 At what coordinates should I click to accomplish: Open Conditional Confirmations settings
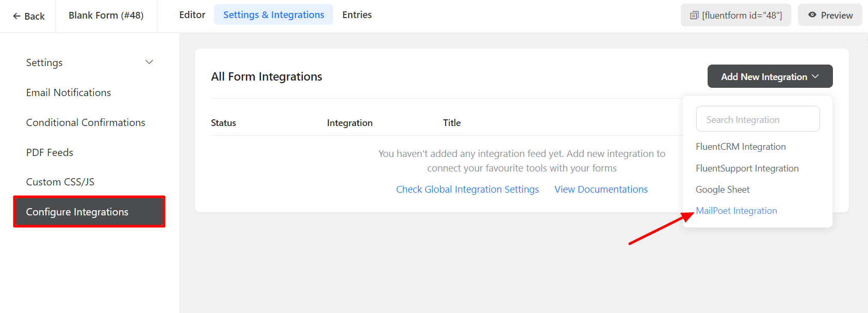coord(86,122)
